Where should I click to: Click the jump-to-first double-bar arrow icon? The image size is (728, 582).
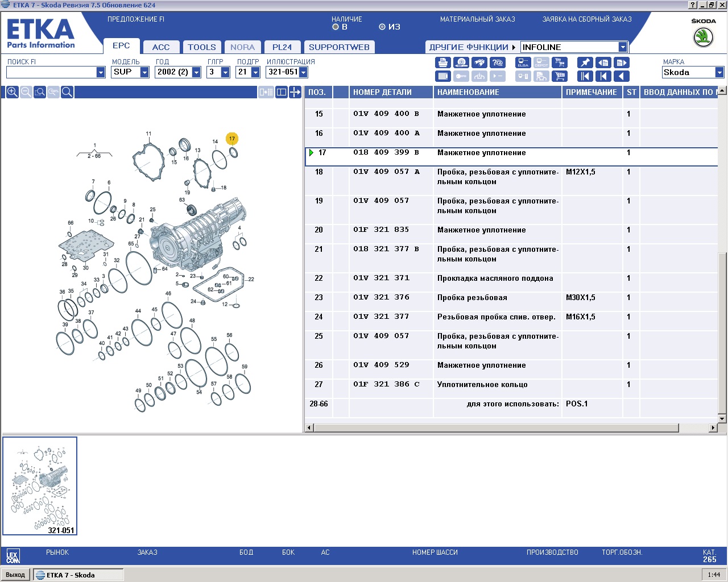click(585, 76)
